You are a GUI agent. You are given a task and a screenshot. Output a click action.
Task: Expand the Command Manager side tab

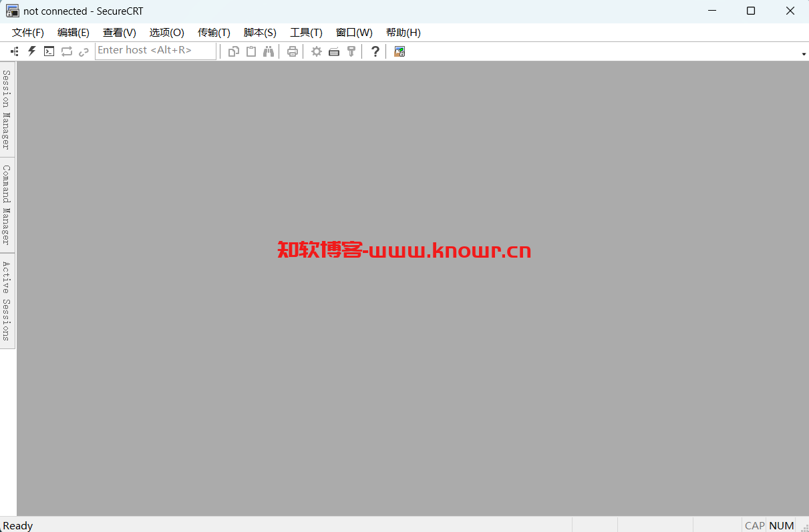coord(7,205)
